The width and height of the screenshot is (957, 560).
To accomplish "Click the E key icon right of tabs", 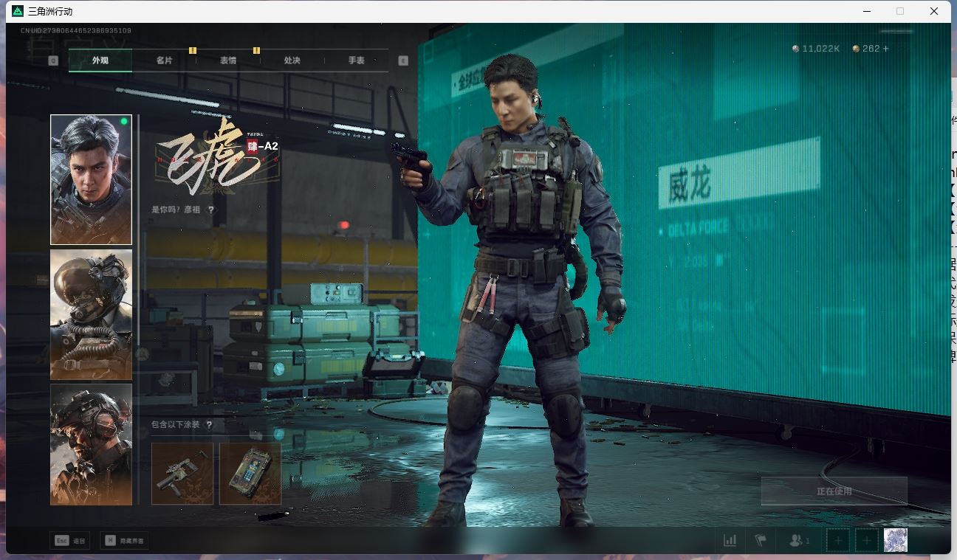I will (x=402, y=61).
